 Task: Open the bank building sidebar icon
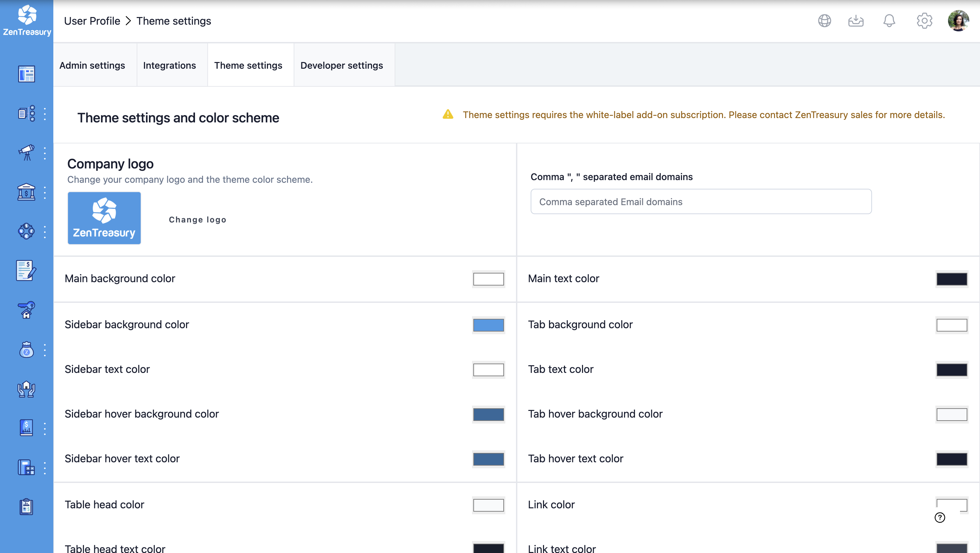click(26, 192)
